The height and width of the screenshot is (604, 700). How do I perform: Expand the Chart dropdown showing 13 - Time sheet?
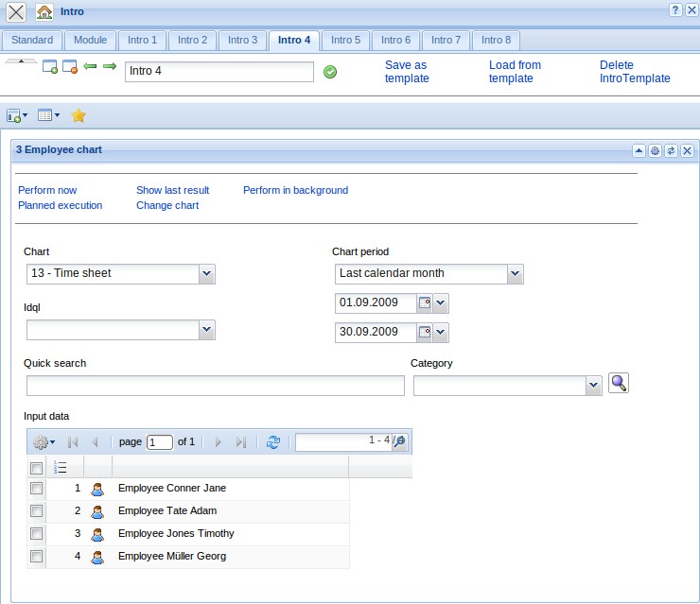click(x=207, y=273)
